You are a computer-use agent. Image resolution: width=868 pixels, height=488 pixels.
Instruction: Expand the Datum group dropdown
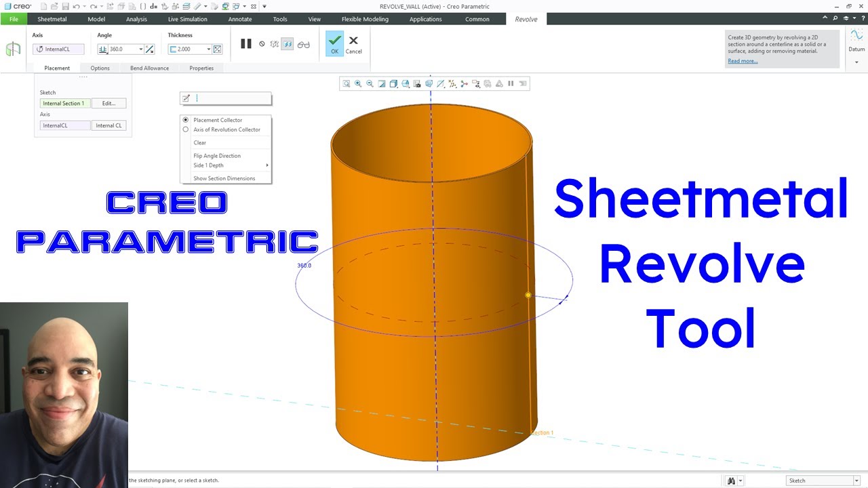tap(856, 62)
